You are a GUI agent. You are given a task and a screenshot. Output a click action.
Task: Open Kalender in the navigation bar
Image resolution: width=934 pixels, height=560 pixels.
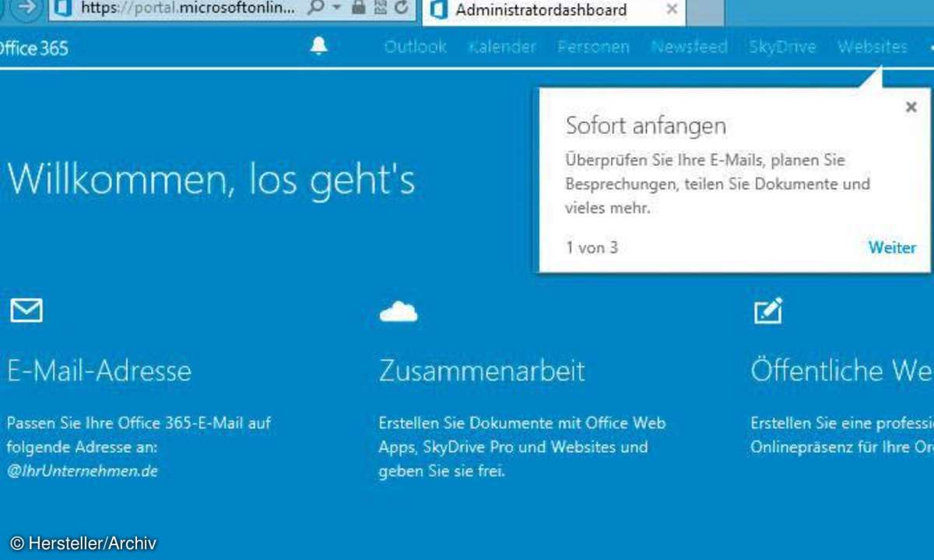[x=502, y=47]
